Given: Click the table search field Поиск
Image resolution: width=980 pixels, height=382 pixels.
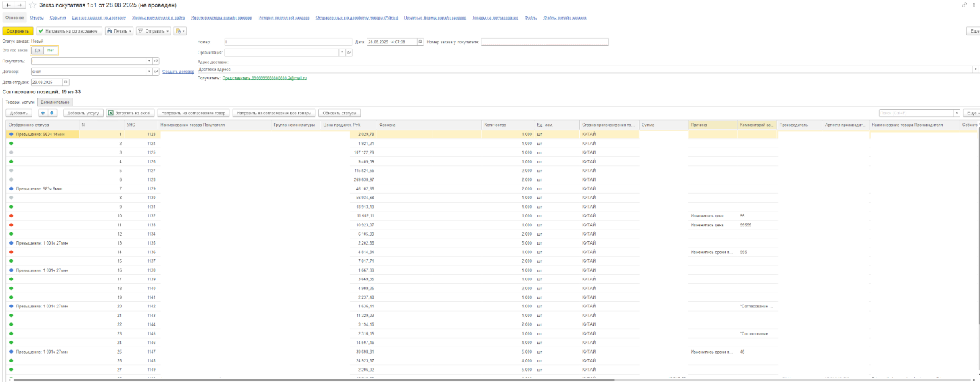Looking at the screenshot, I should coord(915,113).
